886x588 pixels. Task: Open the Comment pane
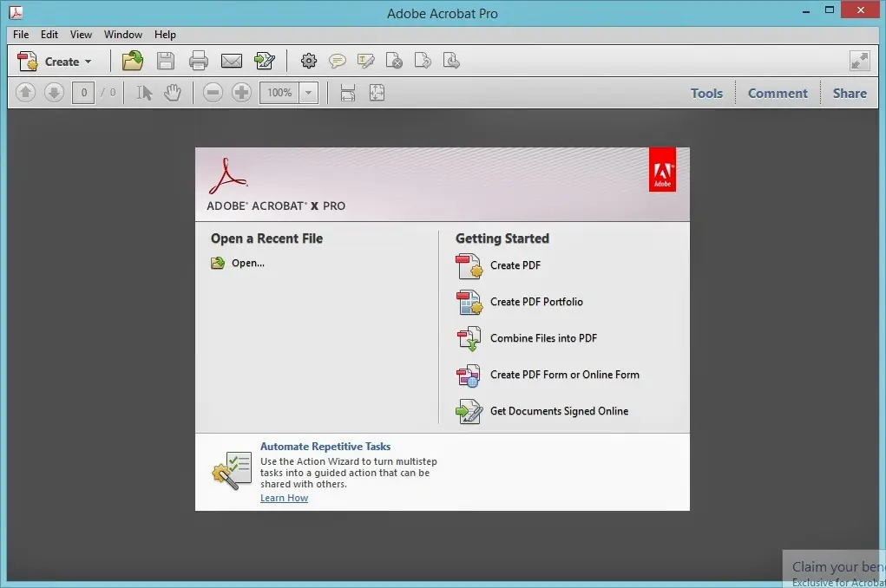point(778,93)
